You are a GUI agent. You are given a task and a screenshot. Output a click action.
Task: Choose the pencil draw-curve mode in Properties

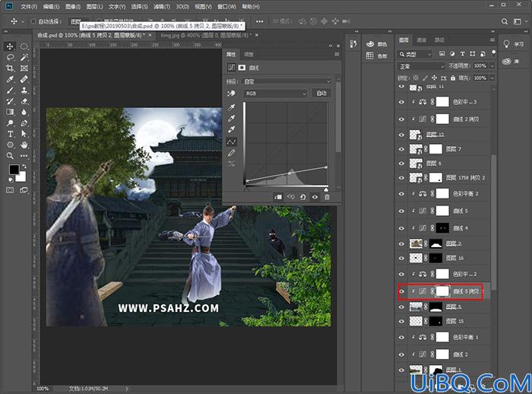(232, 153)
